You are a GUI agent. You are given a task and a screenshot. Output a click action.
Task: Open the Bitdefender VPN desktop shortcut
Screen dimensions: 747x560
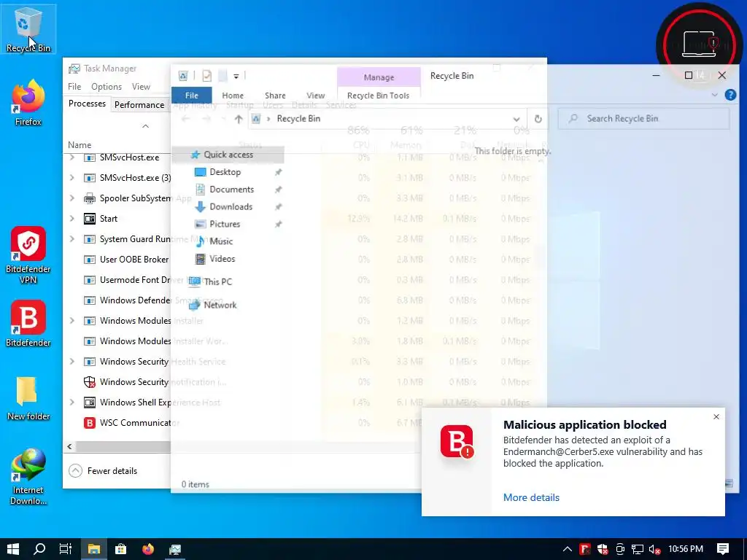pyautogui.click(x=28, y=255)
